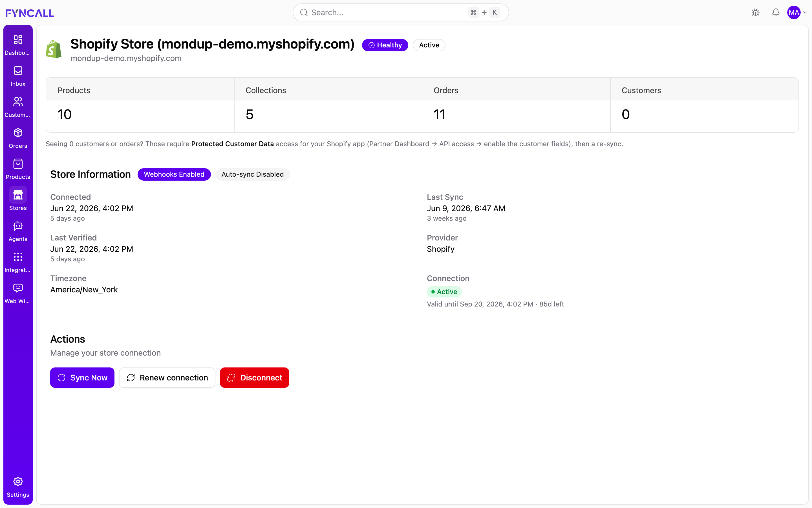This screenshot has height=508, width=812.
Task: Click the bug report icon
Action: pyautogui.click(x=756, y=12)
